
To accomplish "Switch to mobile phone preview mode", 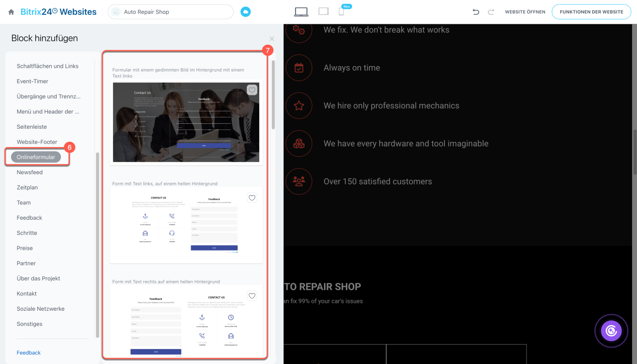I will (341, 12).
